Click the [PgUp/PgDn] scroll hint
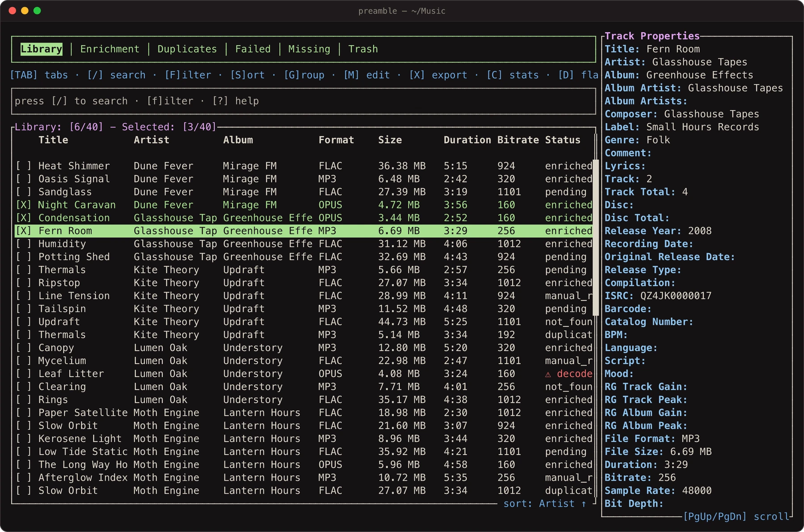This screenshot has height=532, width=804. click(x=737, y=517)
